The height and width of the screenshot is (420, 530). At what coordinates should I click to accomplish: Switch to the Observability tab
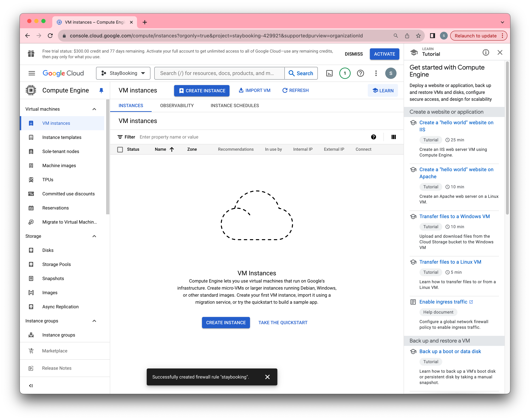pos(177,105)
